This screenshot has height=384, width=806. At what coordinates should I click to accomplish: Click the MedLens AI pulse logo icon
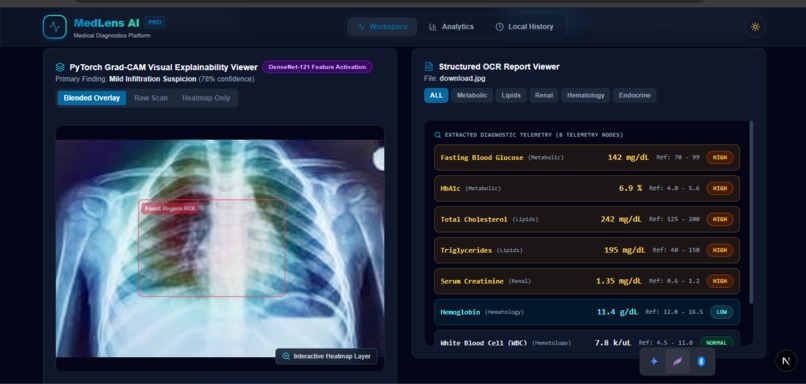coord(54,27)
